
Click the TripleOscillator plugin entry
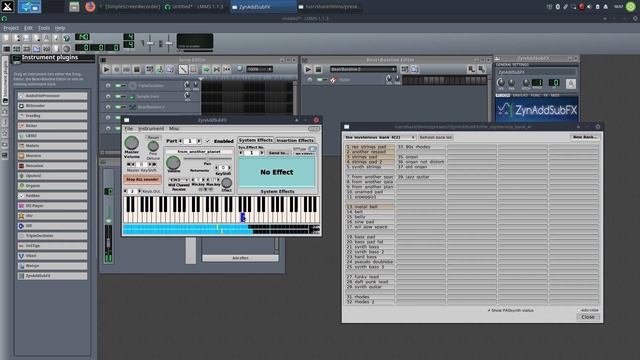coord(52,236)
